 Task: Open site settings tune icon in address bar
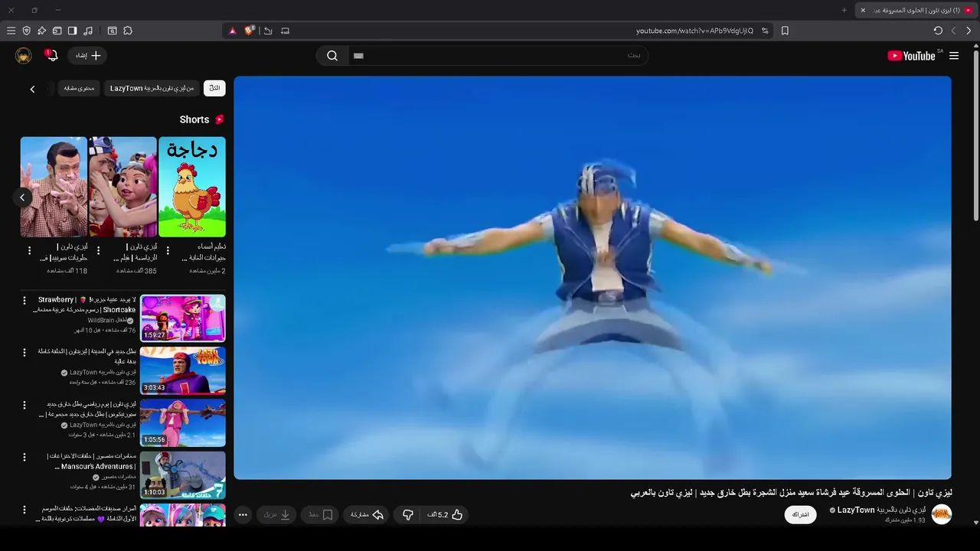[765, 31]
